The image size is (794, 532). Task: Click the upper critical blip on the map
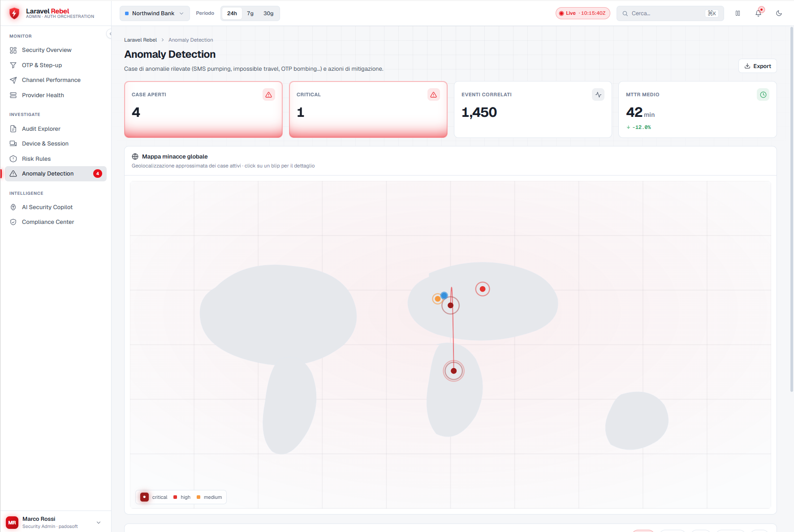[x=451, y=305]
